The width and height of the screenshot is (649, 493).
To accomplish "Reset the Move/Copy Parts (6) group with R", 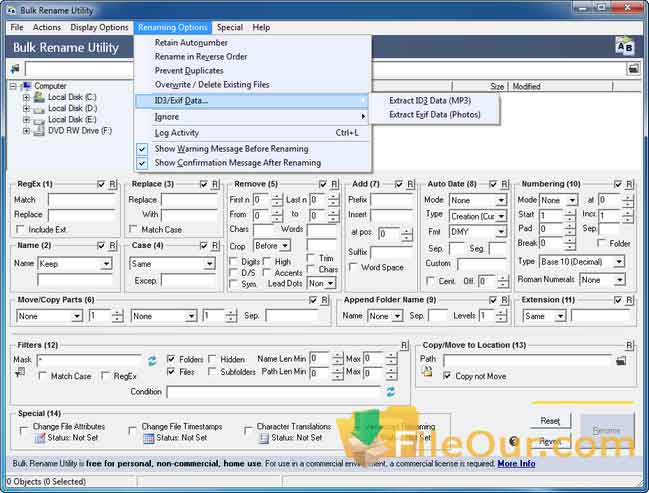I will click(x=324, y=300).
